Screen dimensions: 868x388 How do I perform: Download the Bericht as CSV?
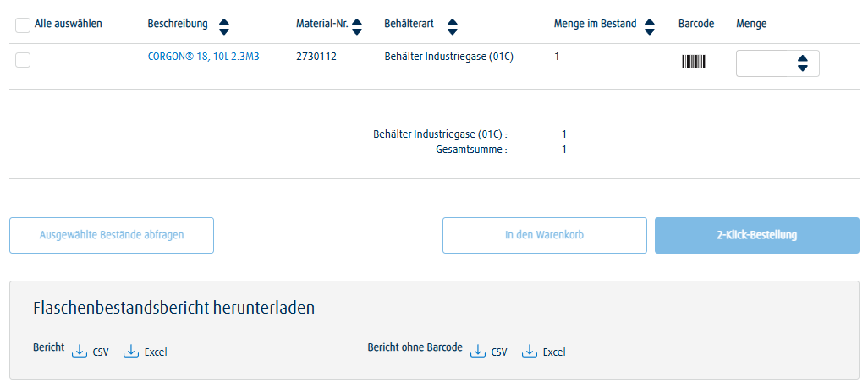(x=91, y=352)
